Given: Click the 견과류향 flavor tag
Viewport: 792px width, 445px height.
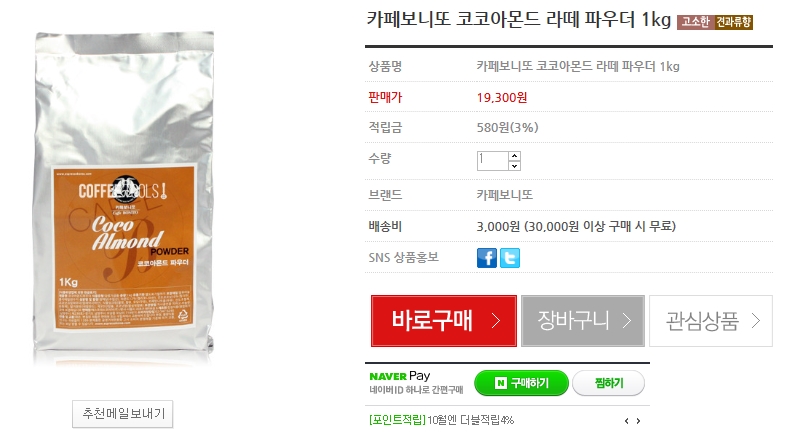Looking at the screenshot, I should click(733, 22).
